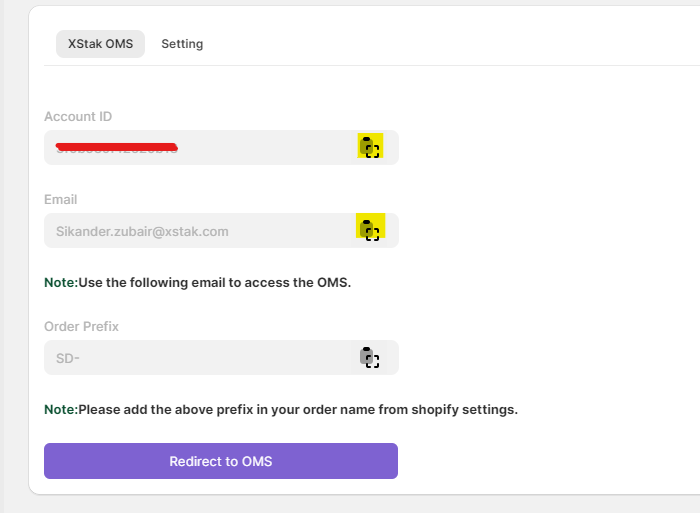Viewport: 700px width, 513px height.
Task: Copy the Account ID value
Action: click(x=370, y=147)
